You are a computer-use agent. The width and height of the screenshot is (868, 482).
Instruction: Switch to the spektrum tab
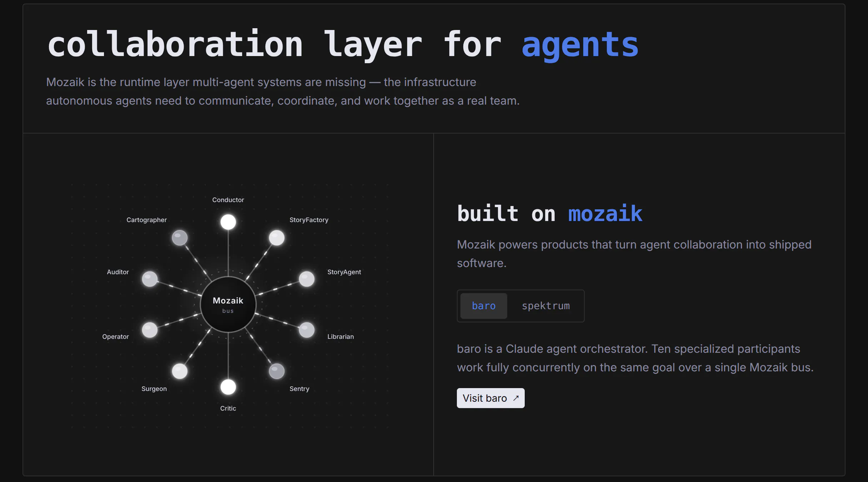click(x=545, y=306)
